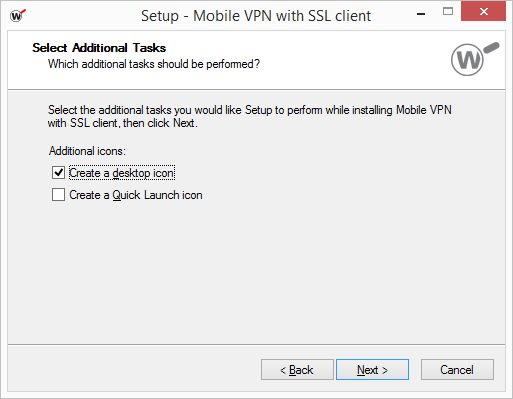Image resolution: width=513 pixels, height=399 pixels.
Task: Click the "Select Additional Tasks" heading
Action: pyautogui.click(x=99, y=48)
